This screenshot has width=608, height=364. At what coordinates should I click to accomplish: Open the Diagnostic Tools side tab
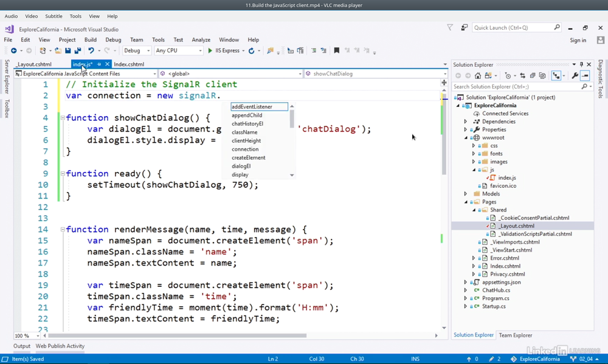601,78
